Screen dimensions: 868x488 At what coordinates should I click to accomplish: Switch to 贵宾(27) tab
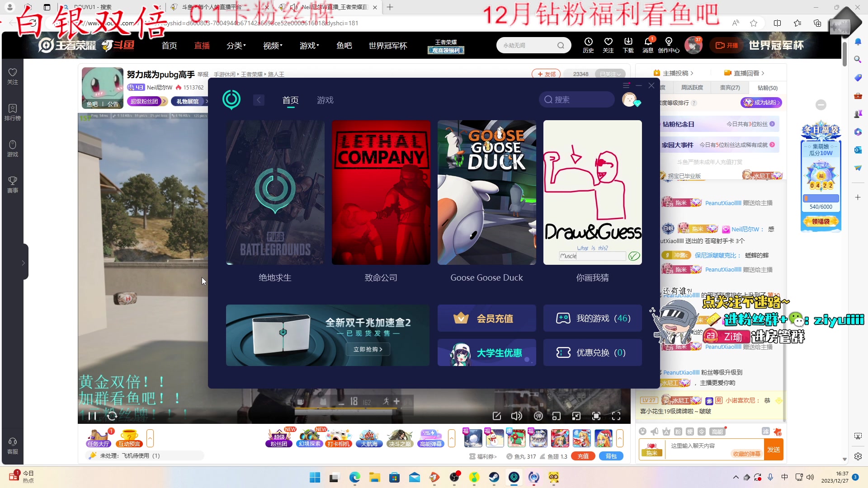(730, 88)
